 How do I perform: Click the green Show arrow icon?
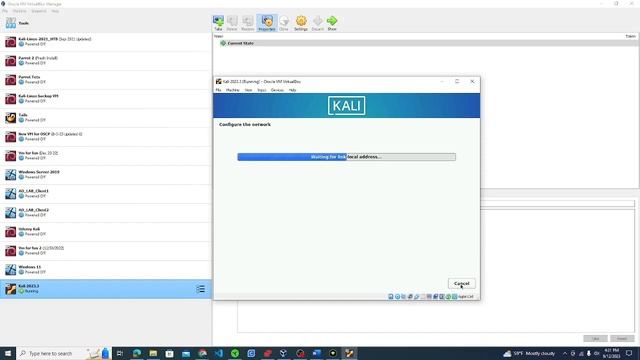(x=332, y=23)
